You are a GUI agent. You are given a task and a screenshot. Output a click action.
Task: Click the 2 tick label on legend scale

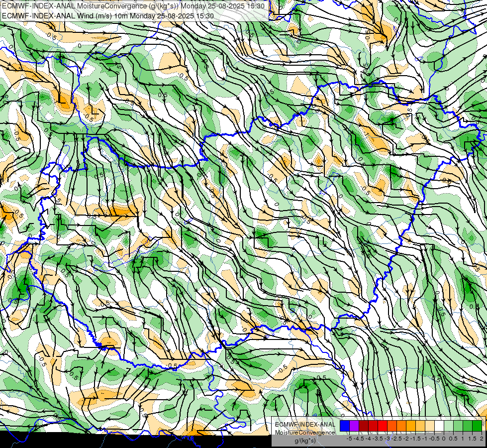482,439
